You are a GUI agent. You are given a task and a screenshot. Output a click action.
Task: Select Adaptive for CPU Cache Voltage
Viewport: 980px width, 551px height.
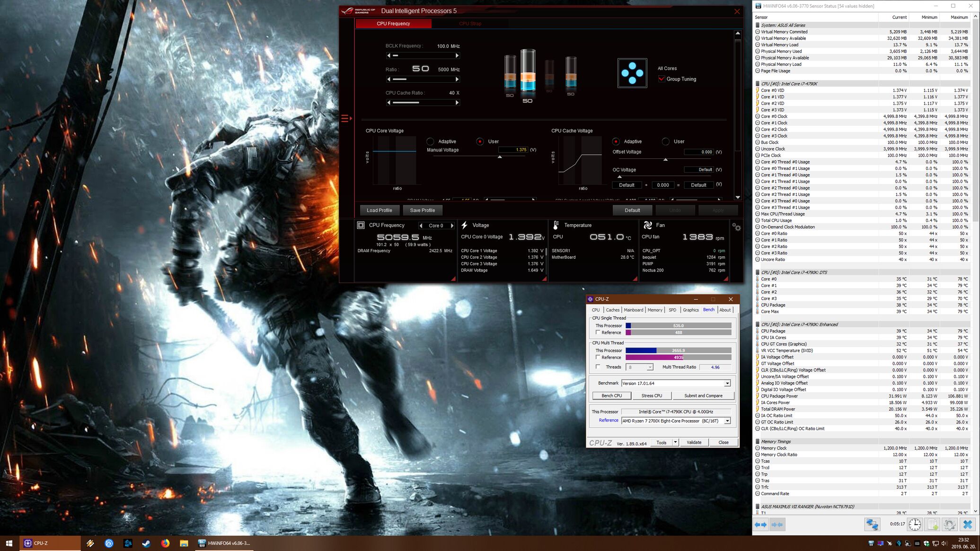point(616,141)
